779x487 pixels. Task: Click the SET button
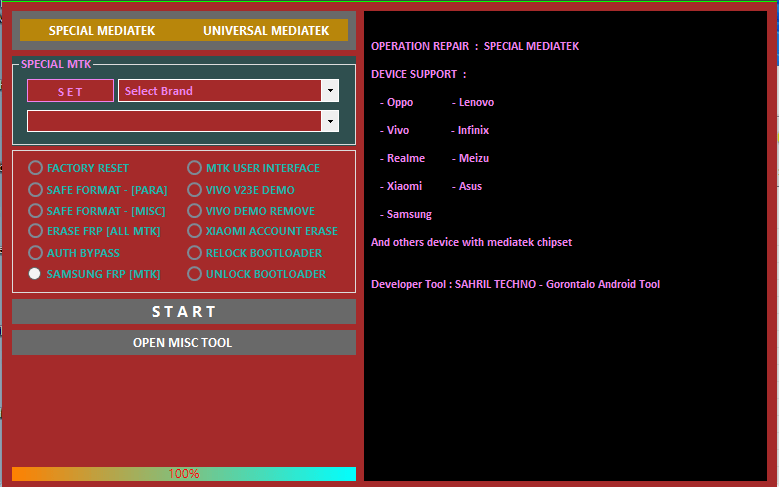[71, 91]
